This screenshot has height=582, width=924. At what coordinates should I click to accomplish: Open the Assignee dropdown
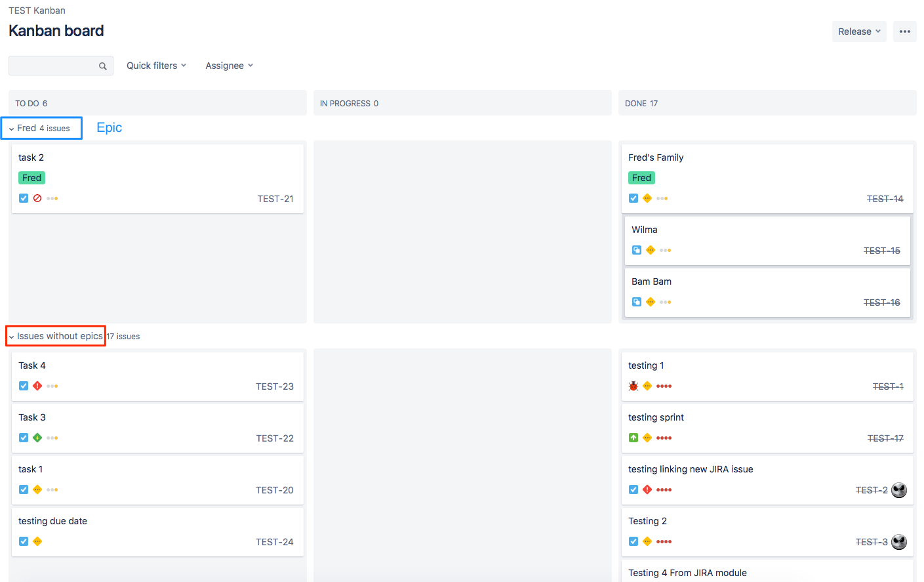tap(229, 66)
